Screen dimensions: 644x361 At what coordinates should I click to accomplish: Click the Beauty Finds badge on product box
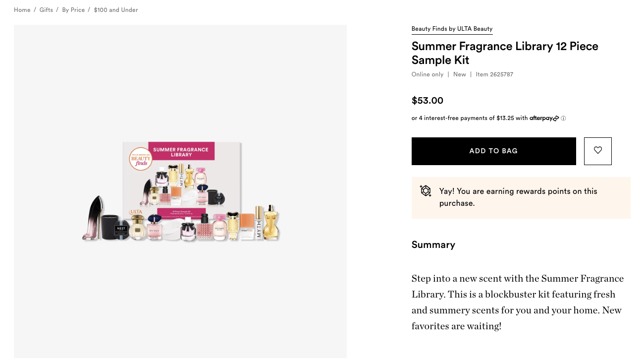[x=140, y=159]
